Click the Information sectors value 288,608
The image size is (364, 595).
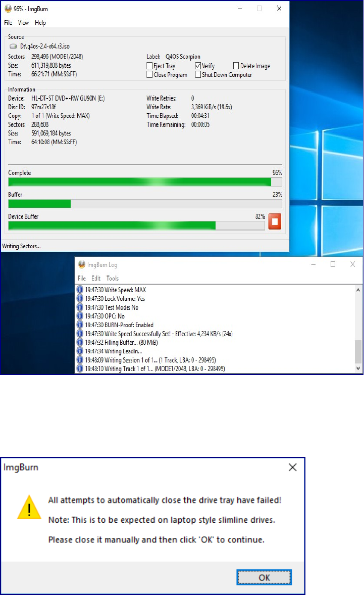(x=40, y=124)
